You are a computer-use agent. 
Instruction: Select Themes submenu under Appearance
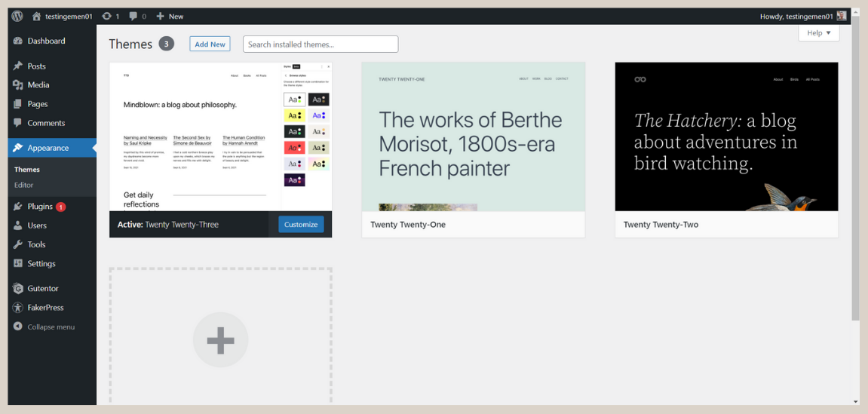point(27,170)
